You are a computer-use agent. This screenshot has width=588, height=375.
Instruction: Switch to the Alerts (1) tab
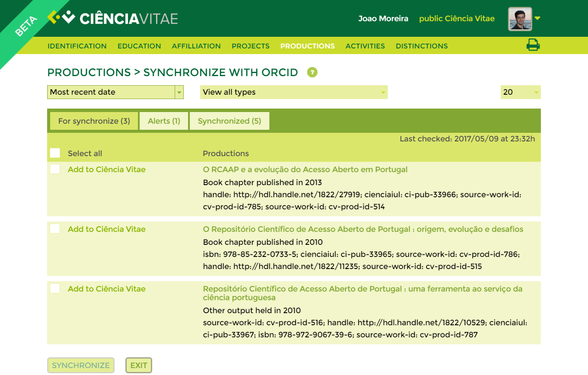click(164, 121)
